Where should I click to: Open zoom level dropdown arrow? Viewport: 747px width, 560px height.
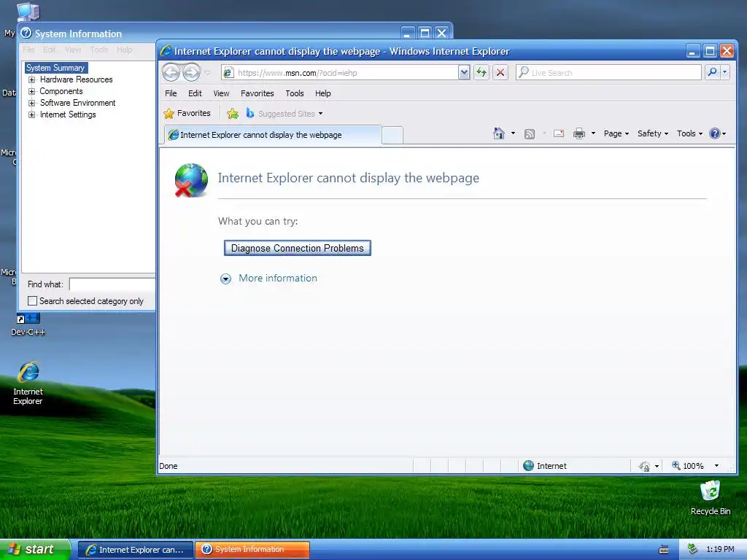pyautogui.click(x=716, y=466)
